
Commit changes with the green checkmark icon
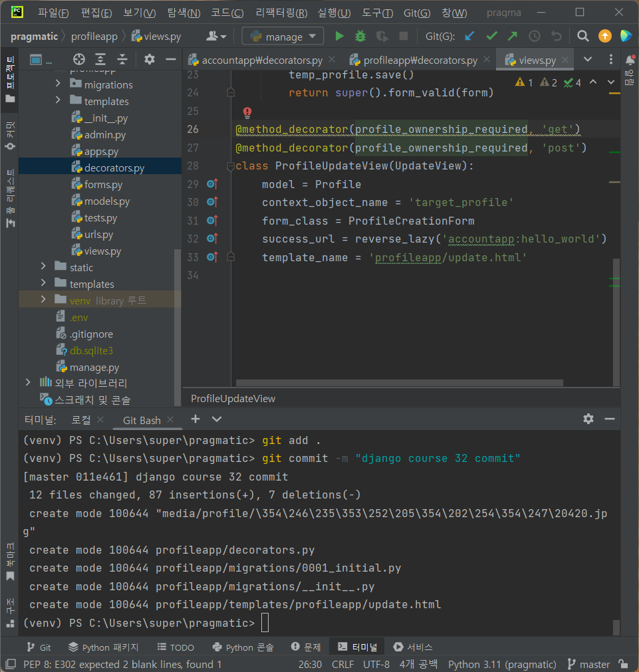click(x=492, y=37)
